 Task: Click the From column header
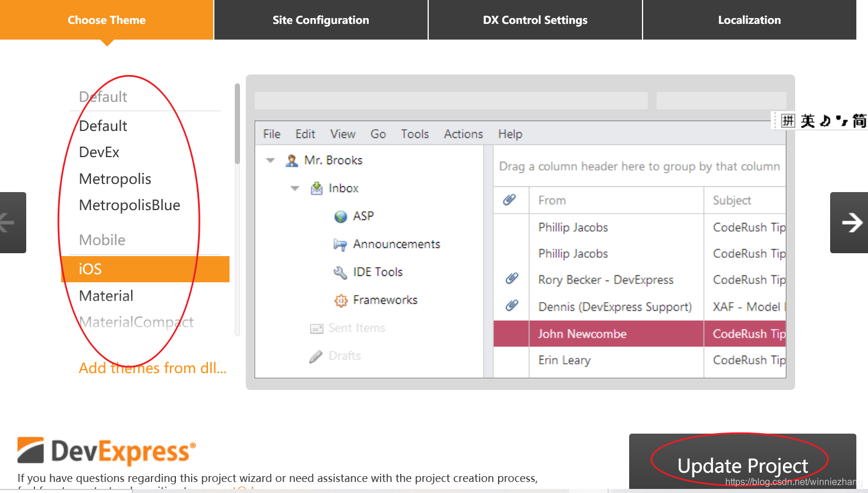tap(616, 200)
